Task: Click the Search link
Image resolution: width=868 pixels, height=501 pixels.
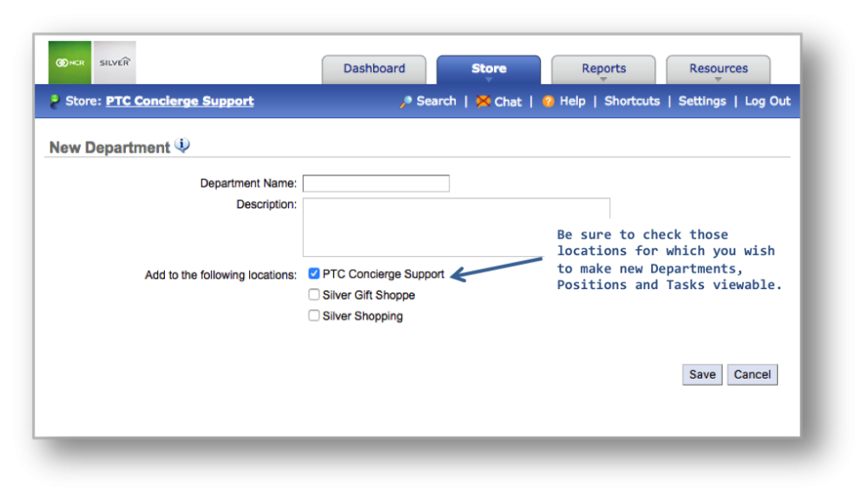Action: (x=437, y=102)
